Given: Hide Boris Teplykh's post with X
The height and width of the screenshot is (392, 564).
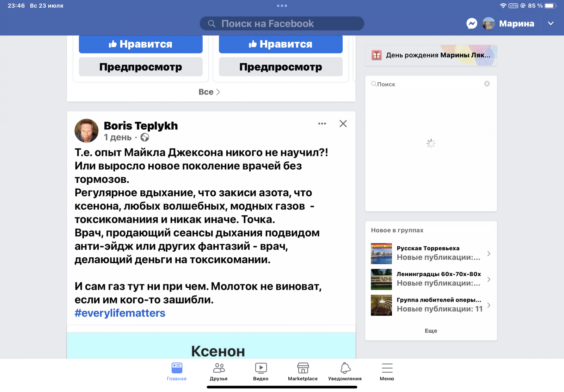Looking at the screenshot, I should (x=343, y=124).
